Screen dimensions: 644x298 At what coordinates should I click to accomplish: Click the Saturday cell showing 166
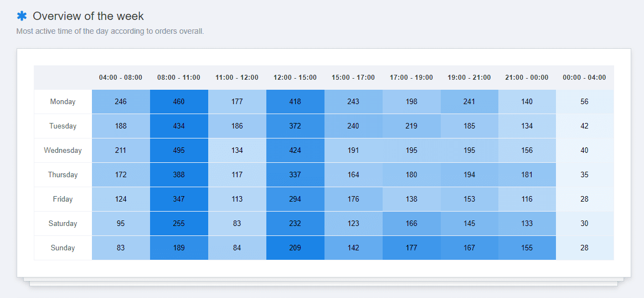click(x=411, y=224)
